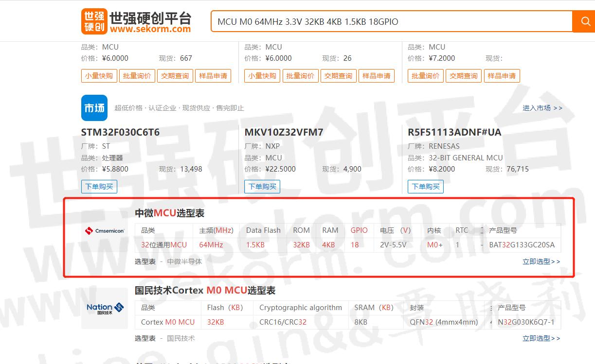Click 交期查询 for the item with 667 stock

click(x=175, y=76)
